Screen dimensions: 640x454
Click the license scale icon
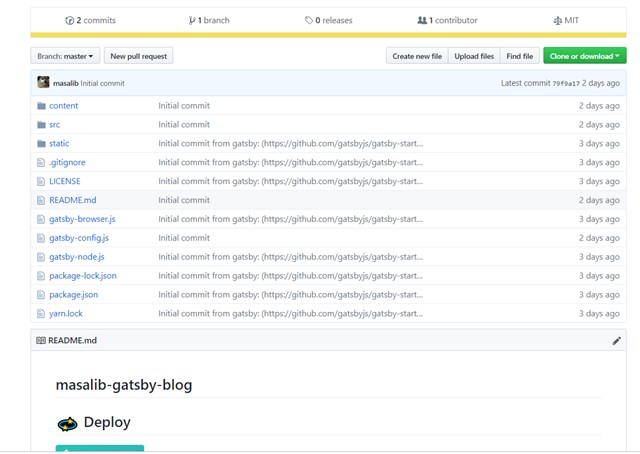(558, 20)
